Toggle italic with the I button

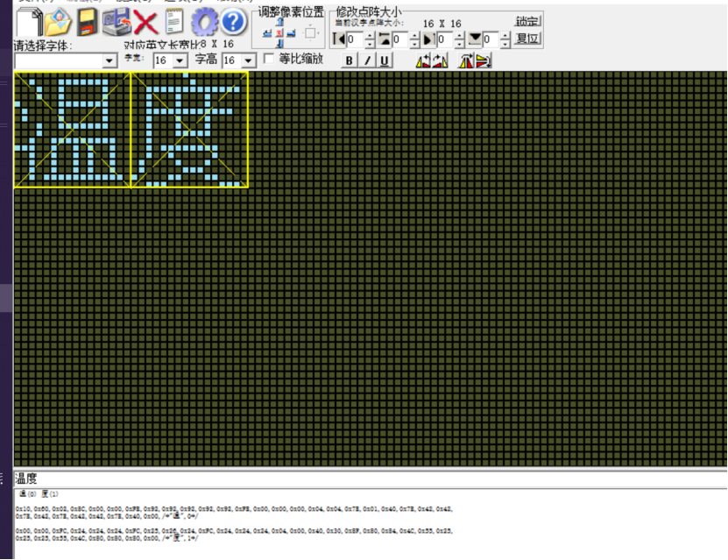pyautogui.click(x=367, y=60)
